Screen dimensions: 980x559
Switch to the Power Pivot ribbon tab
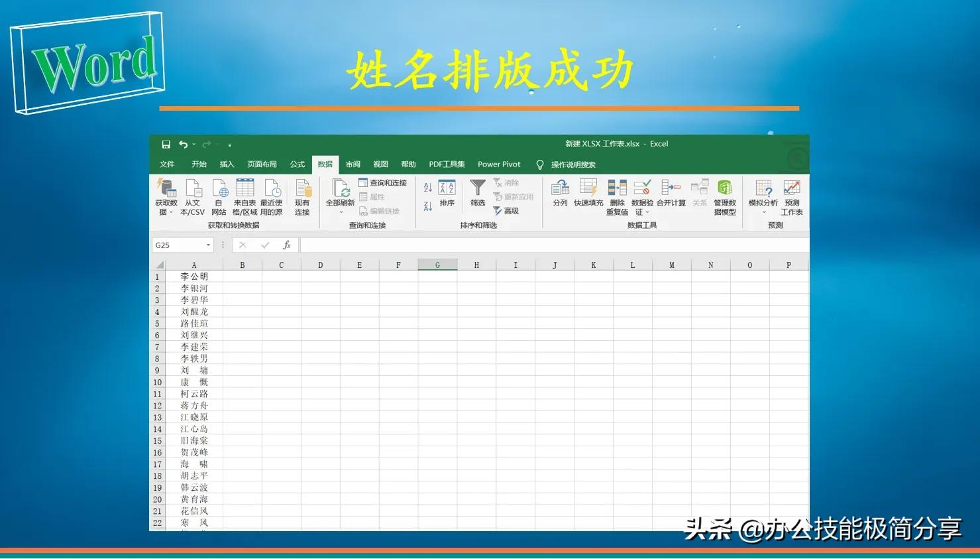[x=498, y=164]
